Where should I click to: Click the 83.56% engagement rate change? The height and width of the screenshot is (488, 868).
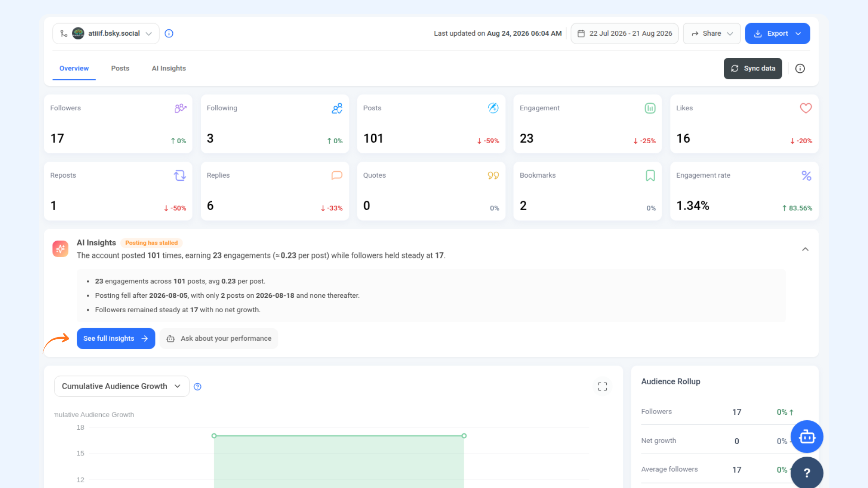pyautogui.click(x=797, y=208)
